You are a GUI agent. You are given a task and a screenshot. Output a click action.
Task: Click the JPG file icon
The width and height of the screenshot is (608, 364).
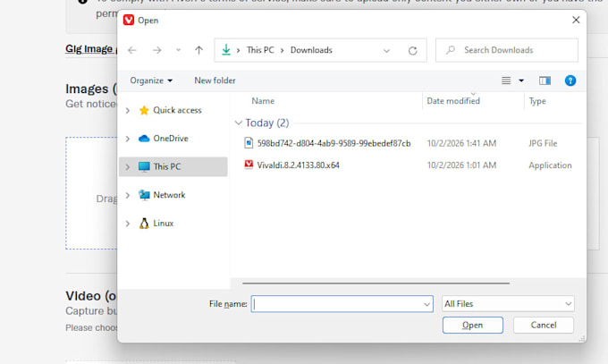click(249, 143)
